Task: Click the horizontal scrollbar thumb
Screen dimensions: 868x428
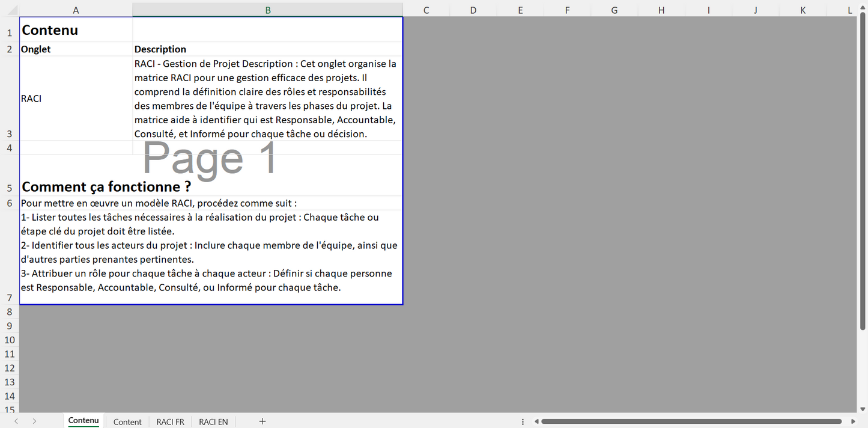Action: point(691,421)
